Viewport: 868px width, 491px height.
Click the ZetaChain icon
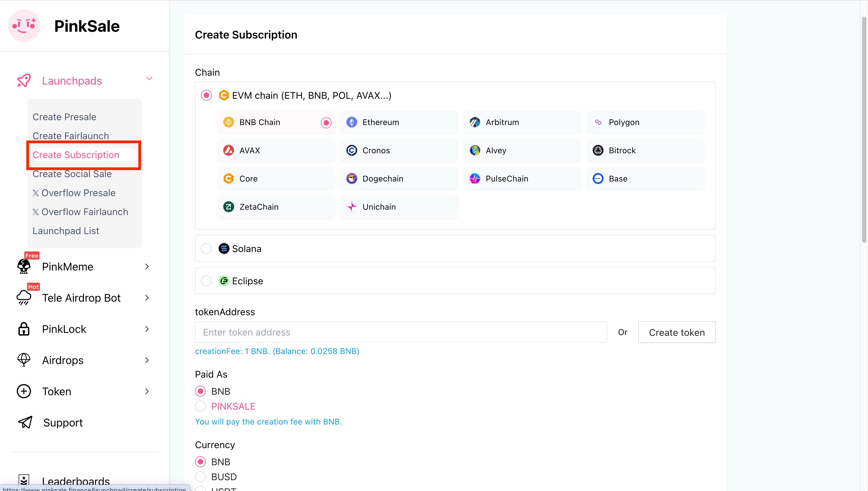click(229, 207)
